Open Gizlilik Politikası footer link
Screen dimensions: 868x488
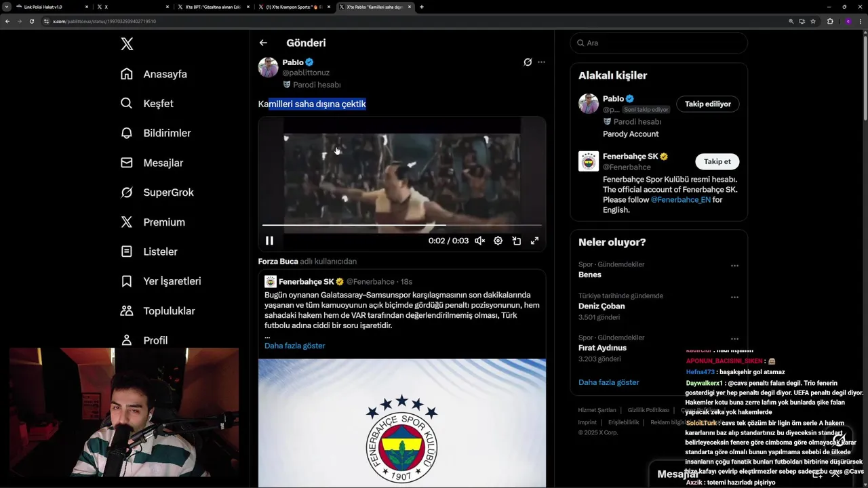648,410
